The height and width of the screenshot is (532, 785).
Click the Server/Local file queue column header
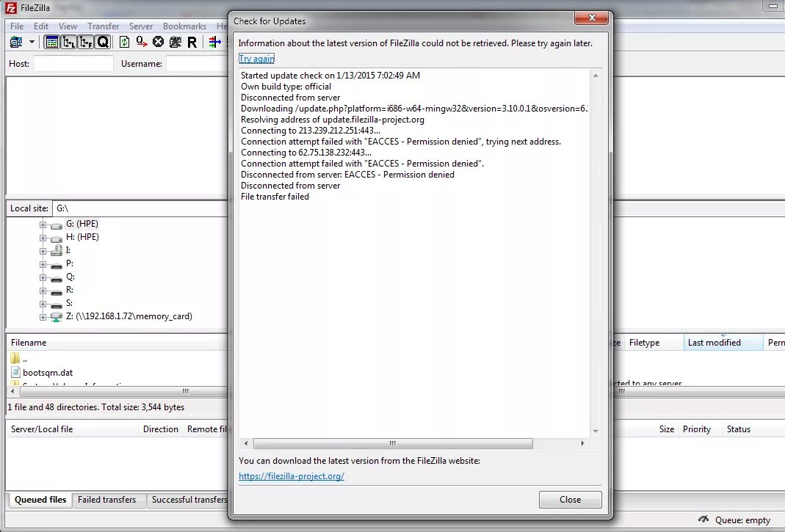click(x=73, y=429)
